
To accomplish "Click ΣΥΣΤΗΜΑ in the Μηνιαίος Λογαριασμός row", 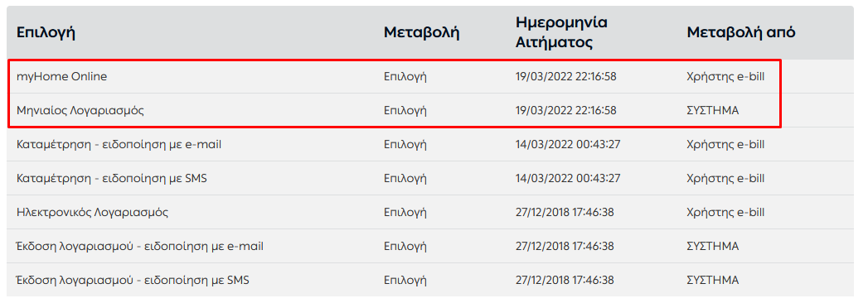I will (712, 111).
